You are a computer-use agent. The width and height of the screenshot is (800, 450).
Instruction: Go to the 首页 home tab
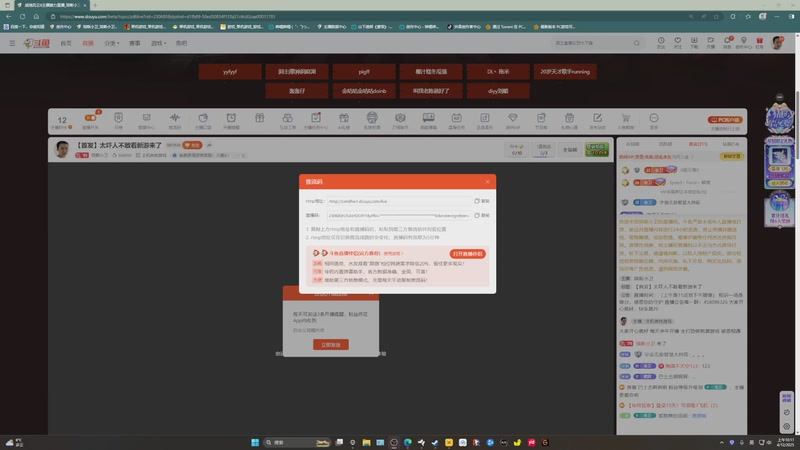tap(66, 43)
